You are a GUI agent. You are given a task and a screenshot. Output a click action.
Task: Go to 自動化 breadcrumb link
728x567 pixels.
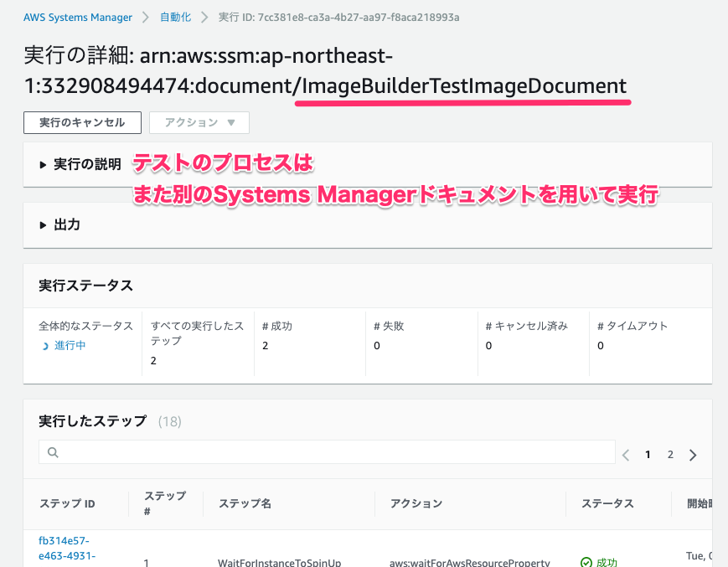[x=175, y=17]
